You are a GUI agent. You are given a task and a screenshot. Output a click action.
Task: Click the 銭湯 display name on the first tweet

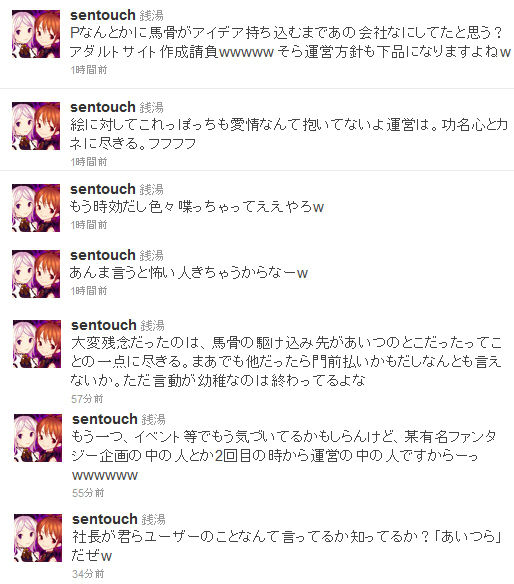pos(152,16)
